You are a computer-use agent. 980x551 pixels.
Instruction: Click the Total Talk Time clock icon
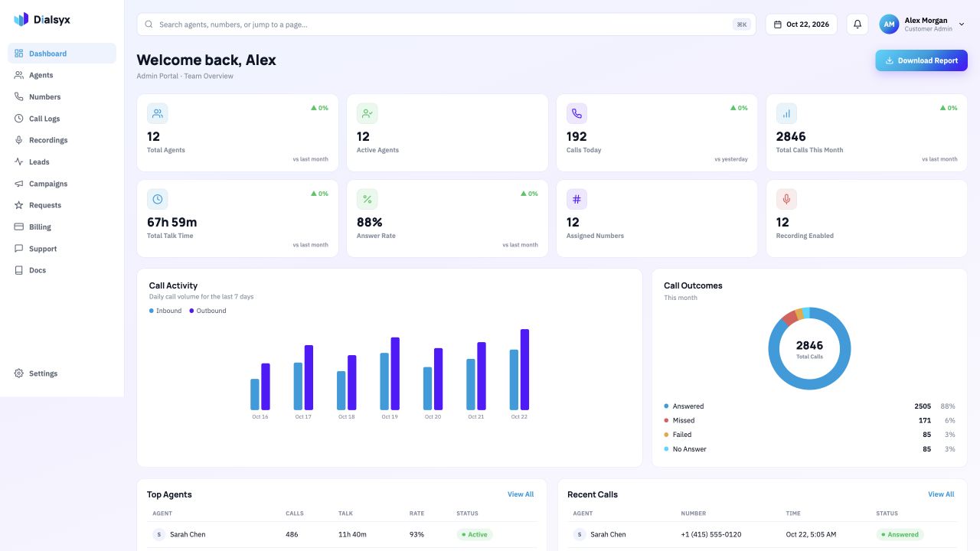(x=158, y=199)
